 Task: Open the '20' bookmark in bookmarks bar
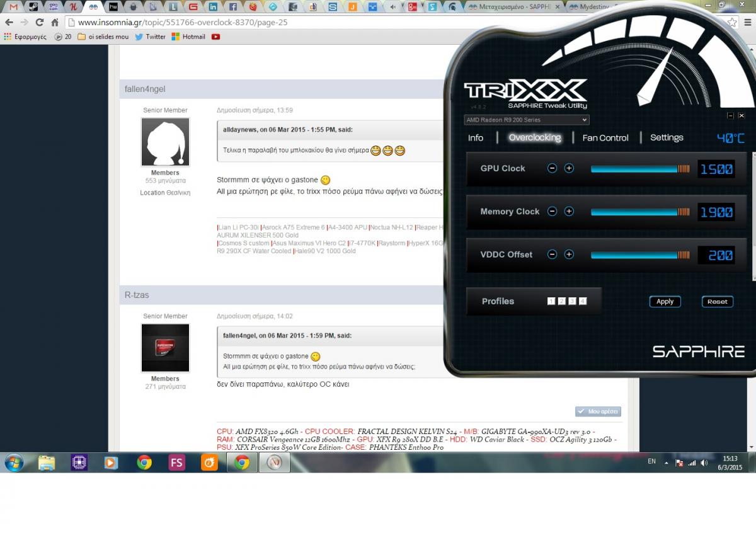coord(62,37)
